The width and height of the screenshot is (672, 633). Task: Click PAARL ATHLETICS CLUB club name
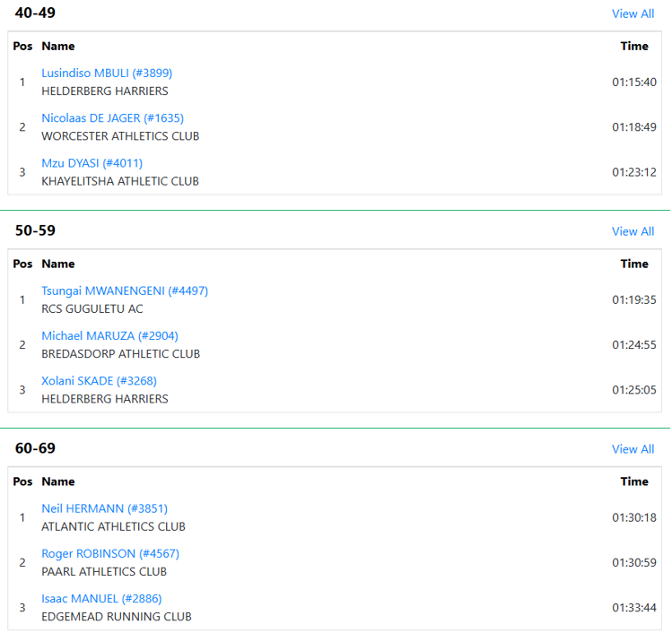pos(104,571)
